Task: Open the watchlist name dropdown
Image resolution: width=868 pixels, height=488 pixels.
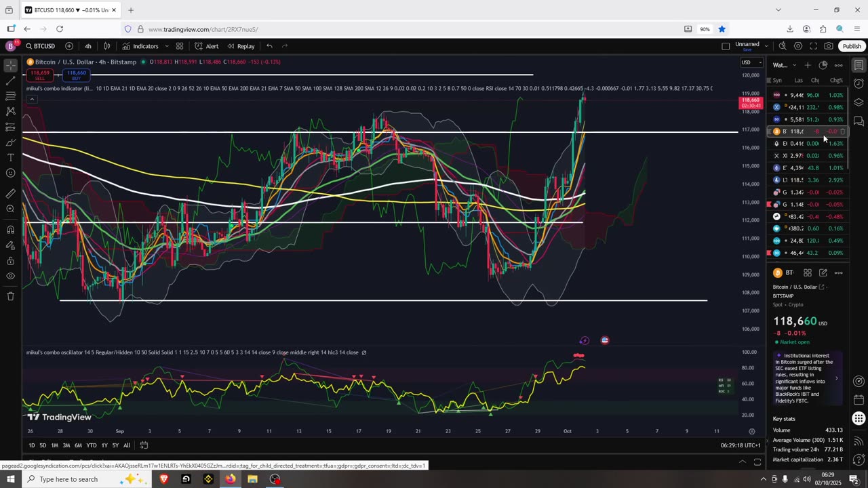Action: pos(784,65)
